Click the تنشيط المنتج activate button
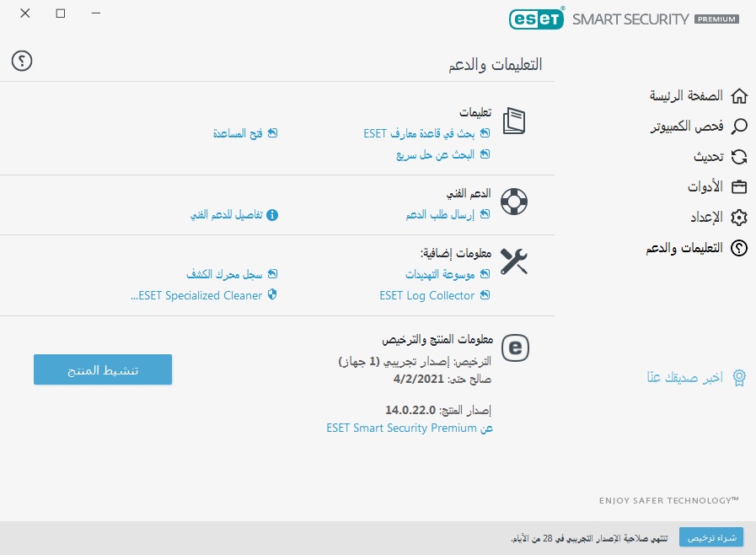This screenshot has height=555, width=756. click(x=103, y=369)
